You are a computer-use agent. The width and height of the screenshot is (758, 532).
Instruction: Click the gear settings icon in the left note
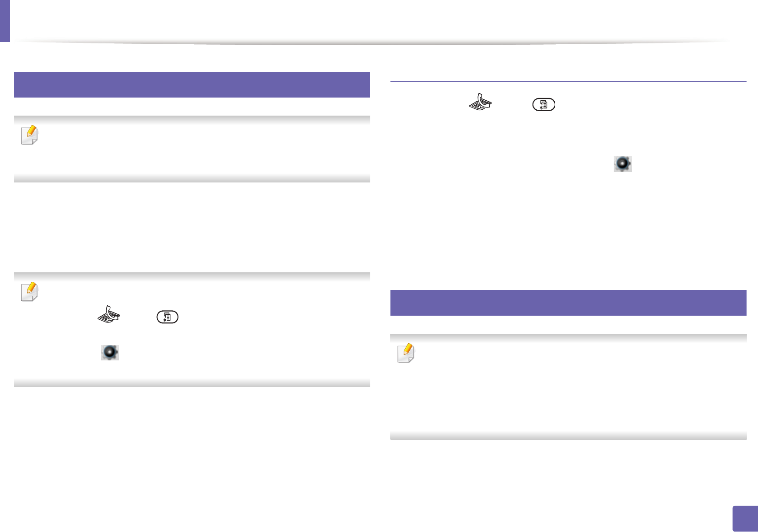[110, 352]
